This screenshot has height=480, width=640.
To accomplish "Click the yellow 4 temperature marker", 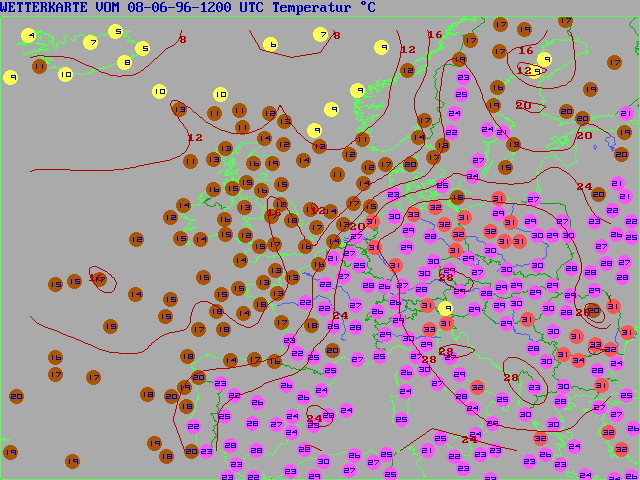I will click(x=29, y=36).
